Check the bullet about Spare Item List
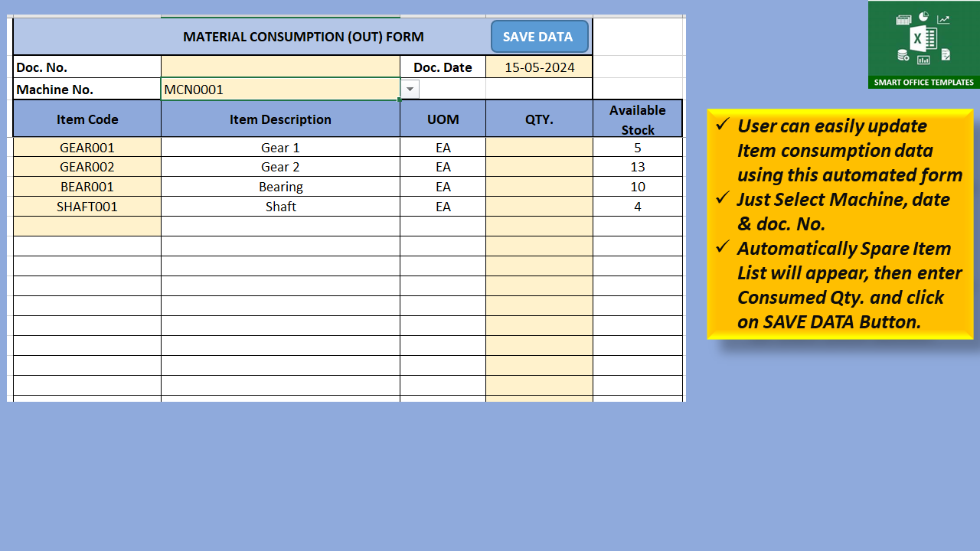Viewport: 980px width, 551px height. [x=722, y=249]
